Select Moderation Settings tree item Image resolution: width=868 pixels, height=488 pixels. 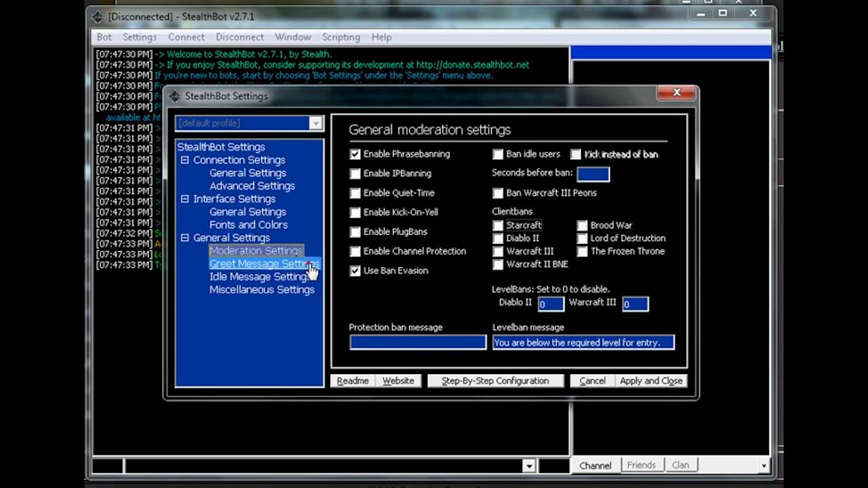tap(256, 251)
